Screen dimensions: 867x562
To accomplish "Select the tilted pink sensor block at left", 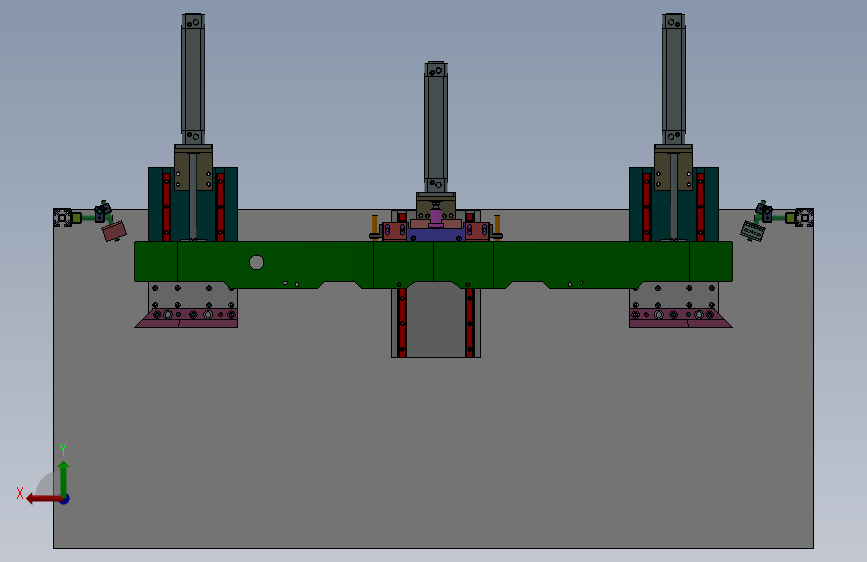I will click(x=114, y=231).
